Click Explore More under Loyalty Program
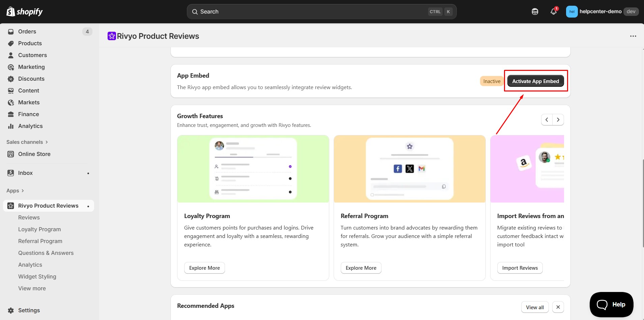This screenshot has height=320, width=644. pos(204,268)
